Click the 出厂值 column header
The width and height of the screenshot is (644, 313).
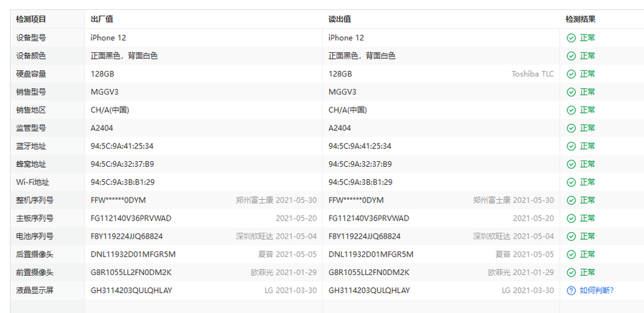pos(102,19)
